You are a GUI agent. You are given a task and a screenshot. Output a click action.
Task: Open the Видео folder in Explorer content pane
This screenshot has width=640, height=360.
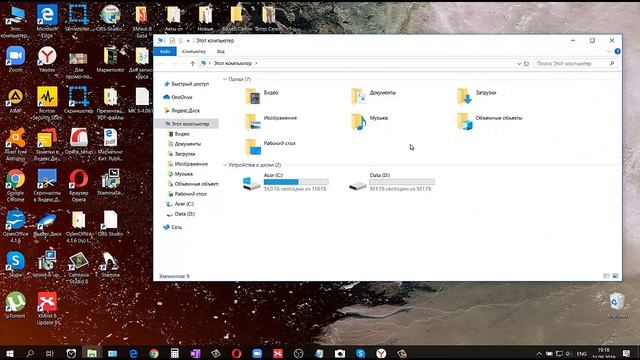262,96
